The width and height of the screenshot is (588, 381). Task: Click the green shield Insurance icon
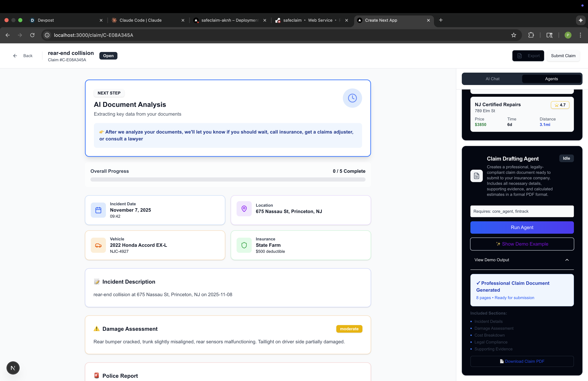click(244, 245)
